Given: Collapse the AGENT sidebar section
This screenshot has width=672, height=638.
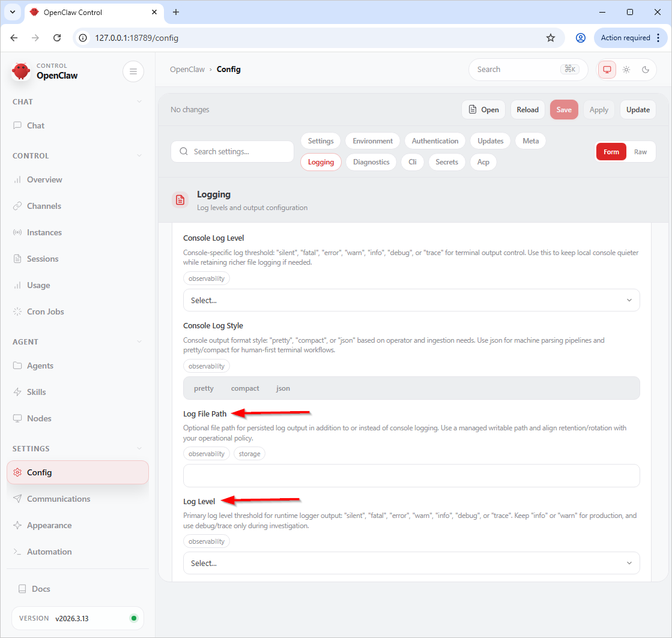Looking at the screenshot, I should pos(139,342).
